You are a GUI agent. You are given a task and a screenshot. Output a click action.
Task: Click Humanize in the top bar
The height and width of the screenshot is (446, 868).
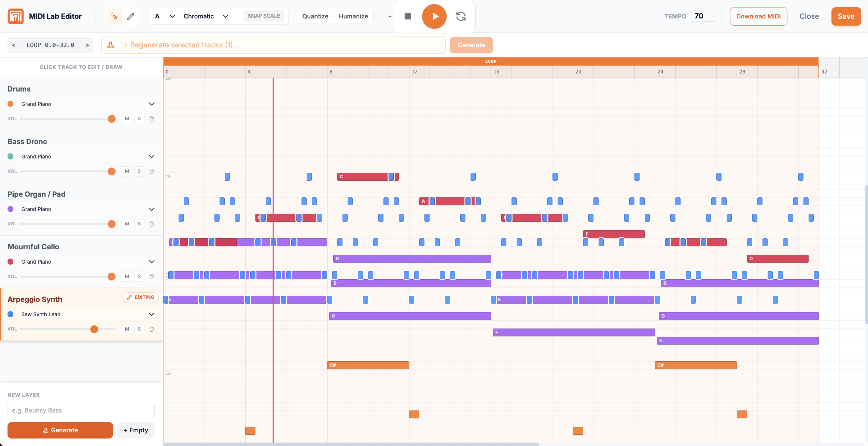tap(353, 16)
